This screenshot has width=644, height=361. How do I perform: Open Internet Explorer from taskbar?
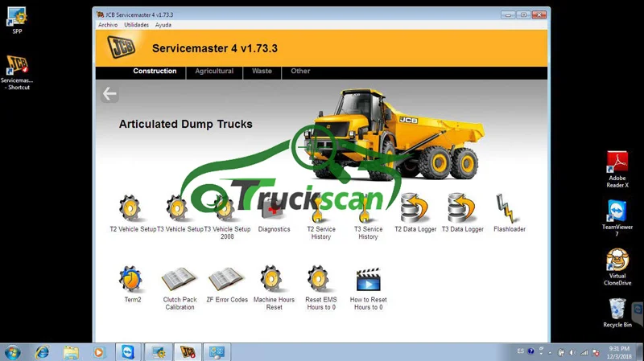pyautogui.click(x=42, y=352)
